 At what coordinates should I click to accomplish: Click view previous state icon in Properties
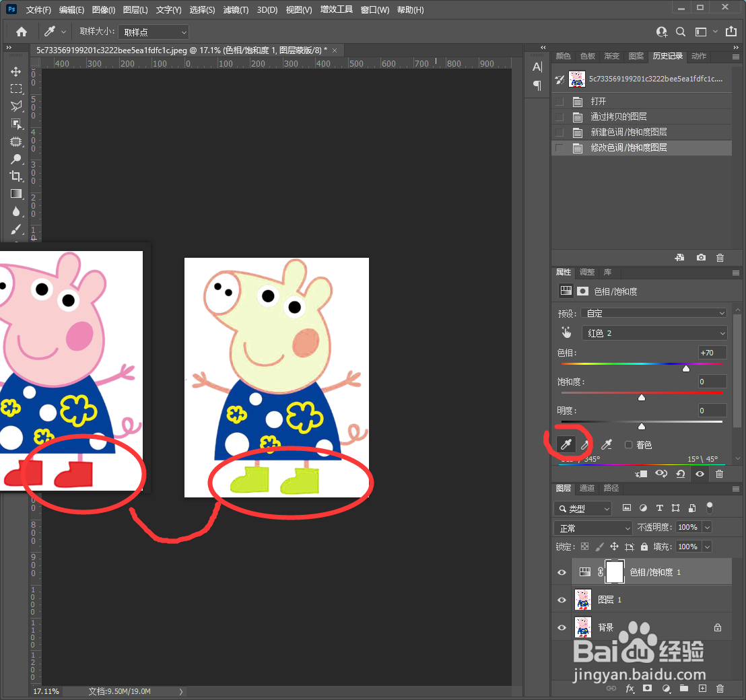(661, 474)
